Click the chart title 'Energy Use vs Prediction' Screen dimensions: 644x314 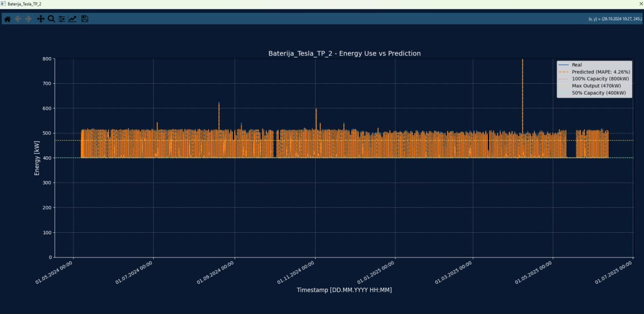tap(344, 53)
